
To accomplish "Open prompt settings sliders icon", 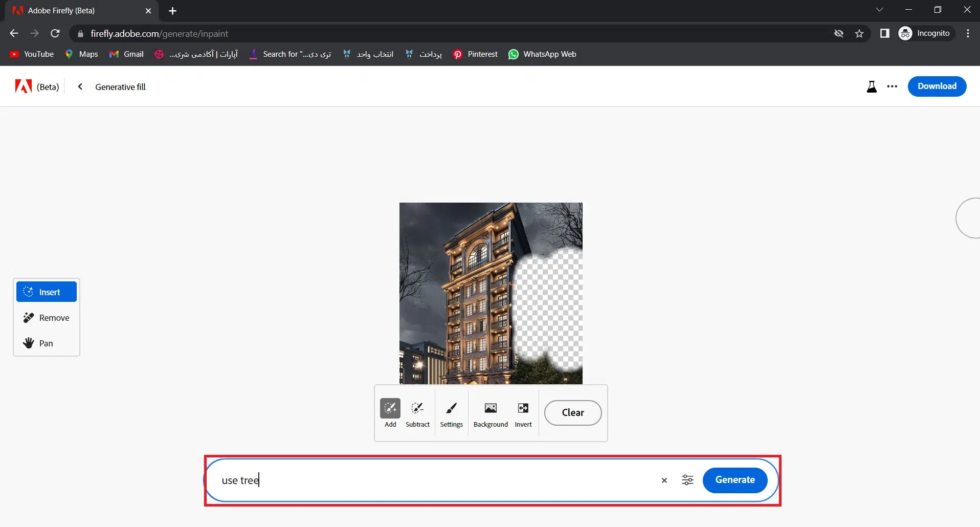I will 687,480.
